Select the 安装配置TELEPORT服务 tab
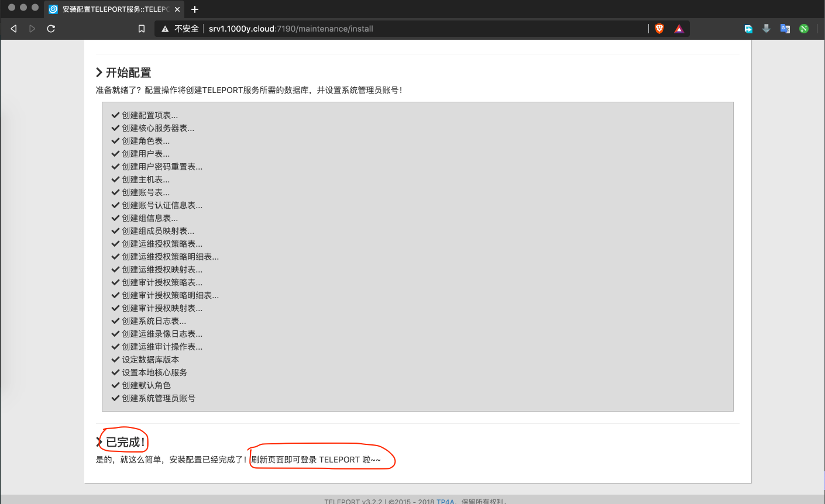The height and width of the screenshot is (504, 825). click(114, 9)
